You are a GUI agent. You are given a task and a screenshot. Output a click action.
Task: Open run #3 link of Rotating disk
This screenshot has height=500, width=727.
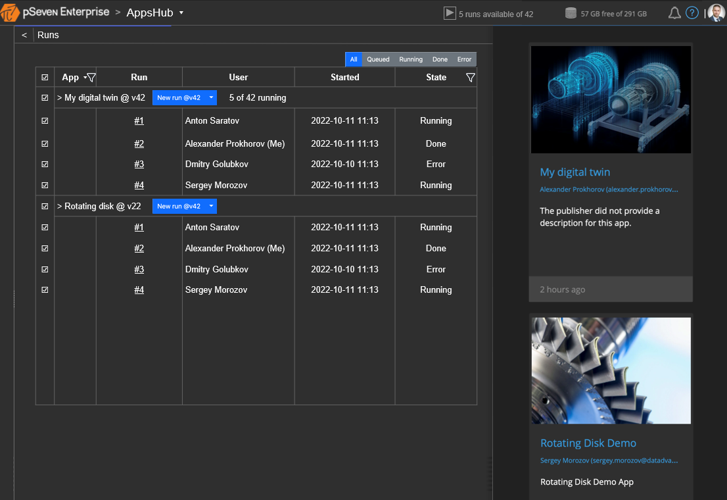click(x=139, y=269)
